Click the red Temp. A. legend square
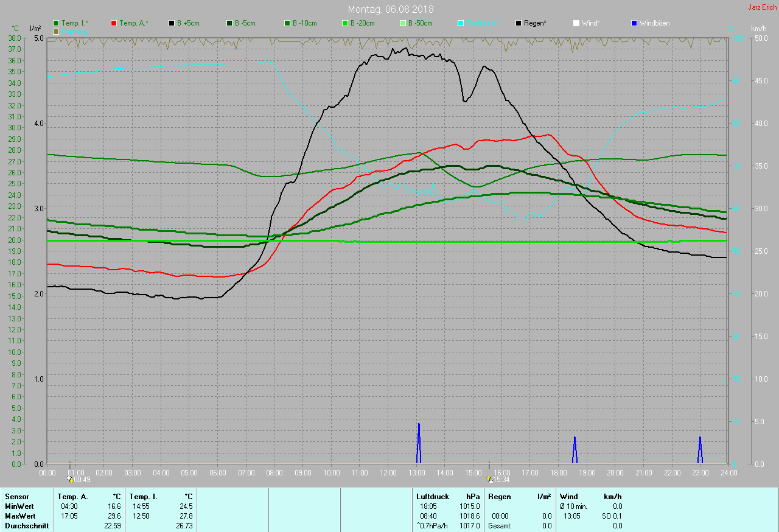This screenshot has width=779, height=532. click(x=114, y=23)
